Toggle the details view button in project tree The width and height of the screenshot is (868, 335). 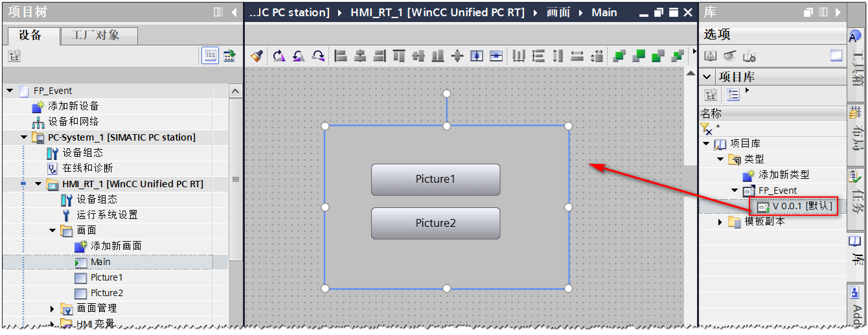211,56
